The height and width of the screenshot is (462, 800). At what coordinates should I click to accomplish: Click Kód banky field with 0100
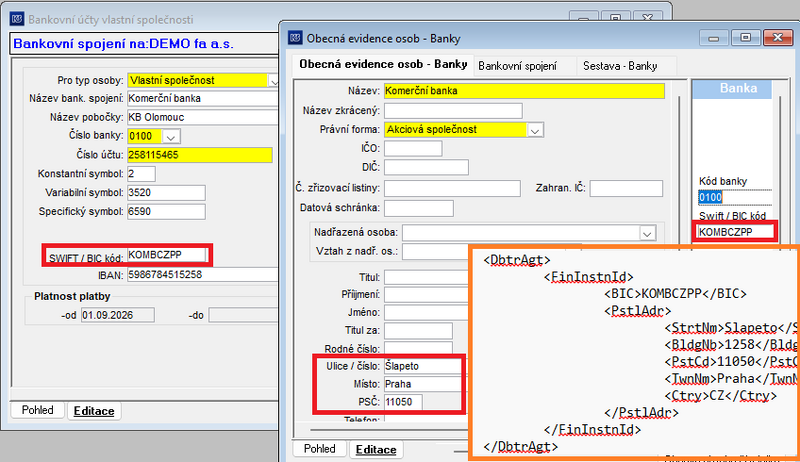735,197
